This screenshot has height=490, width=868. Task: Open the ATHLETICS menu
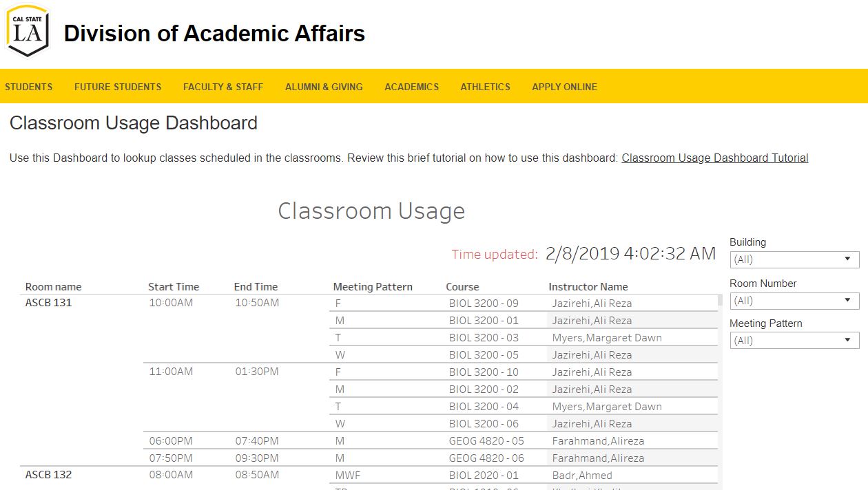point(486,87)
